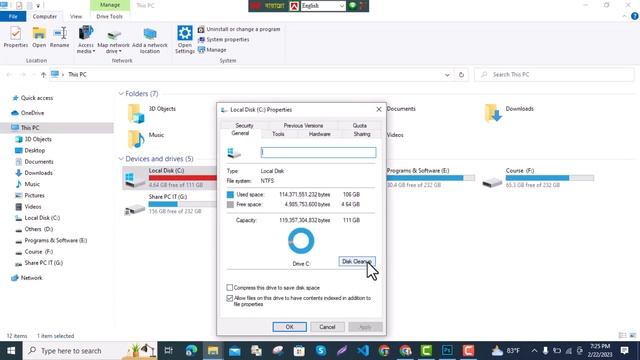Viewport: 640px width, 360px height.
Task: Open the Mail app on taskbar
Action: [235, 351]
